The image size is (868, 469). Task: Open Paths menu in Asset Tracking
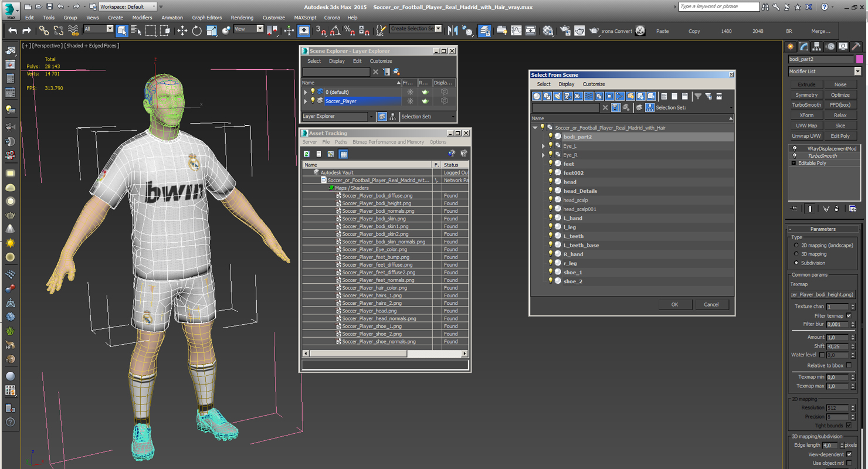pos(341,142)
